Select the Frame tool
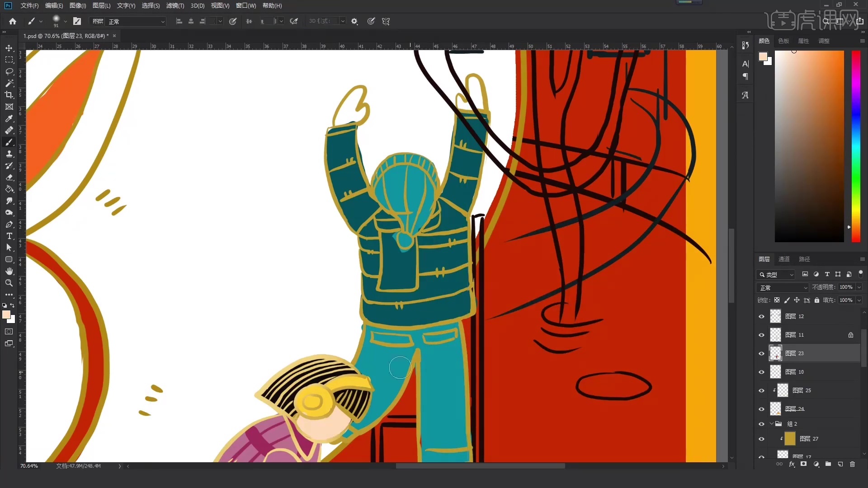 [x=9, y=107]
